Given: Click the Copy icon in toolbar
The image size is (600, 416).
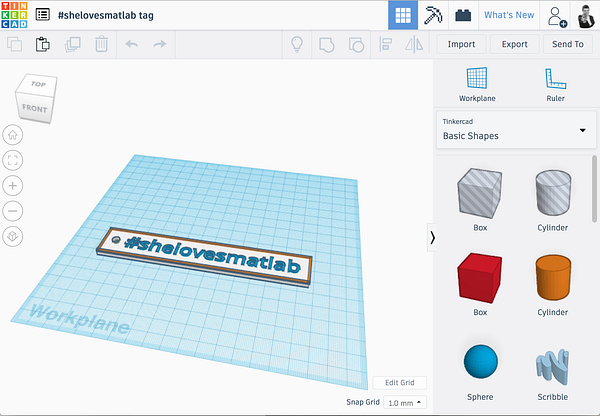Looking at the screenshot, I should (15, 44).
